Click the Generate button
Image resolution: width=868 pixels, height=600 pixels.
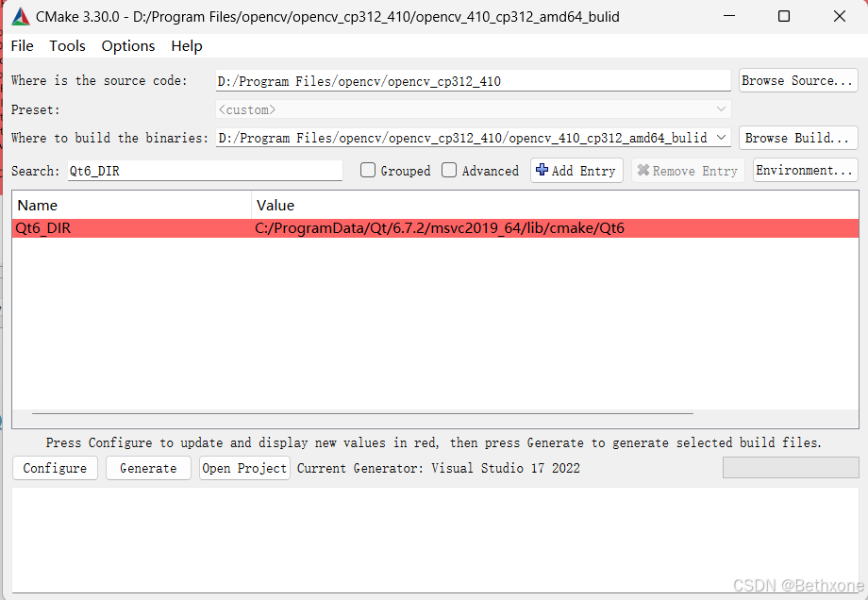click(x=148, y=468)
